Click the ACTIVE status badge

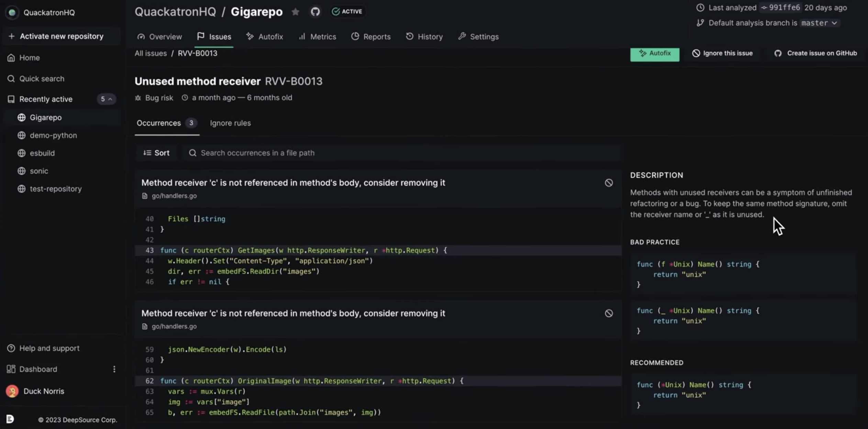click(x=347, y=11)
